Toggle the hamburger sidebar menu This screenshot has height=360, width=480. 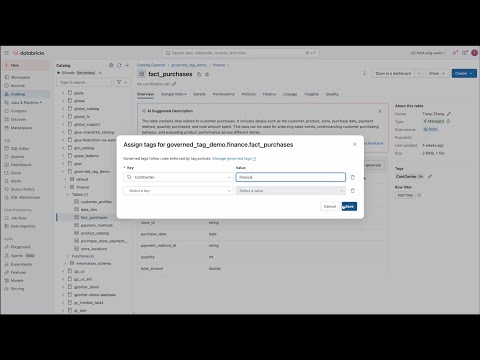click(6, 53)
